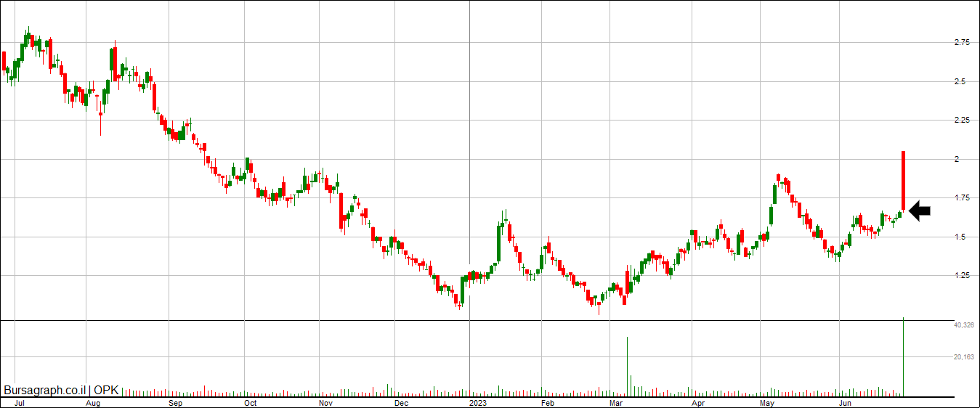Image resolution: width=980 pixels, height=408 pixels.
Task: Click the 1.25 price axis label
Action: (x=962, y=275)
